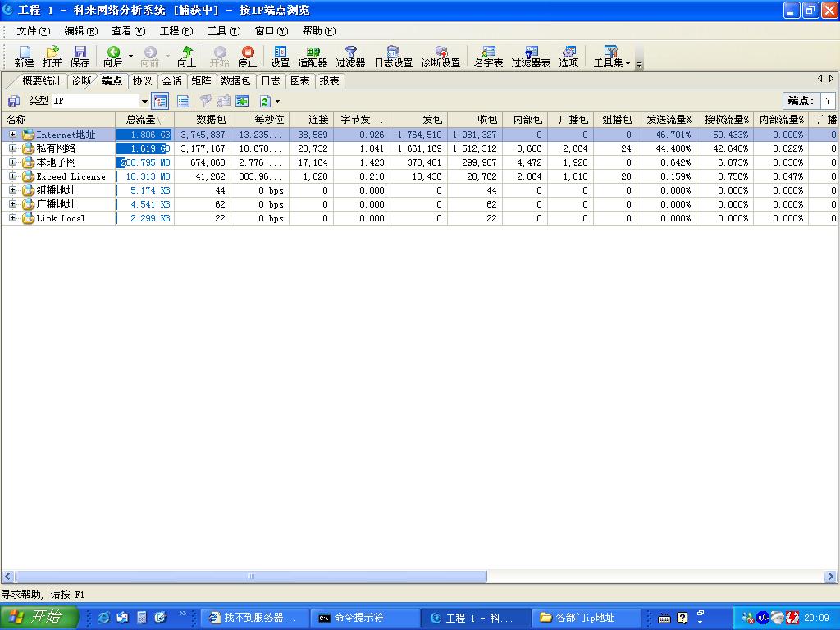The height and width of the screenshot is (630, 840).
Task: Click the 日志设置 log settings icon
Action: click(x=393, y=56)
